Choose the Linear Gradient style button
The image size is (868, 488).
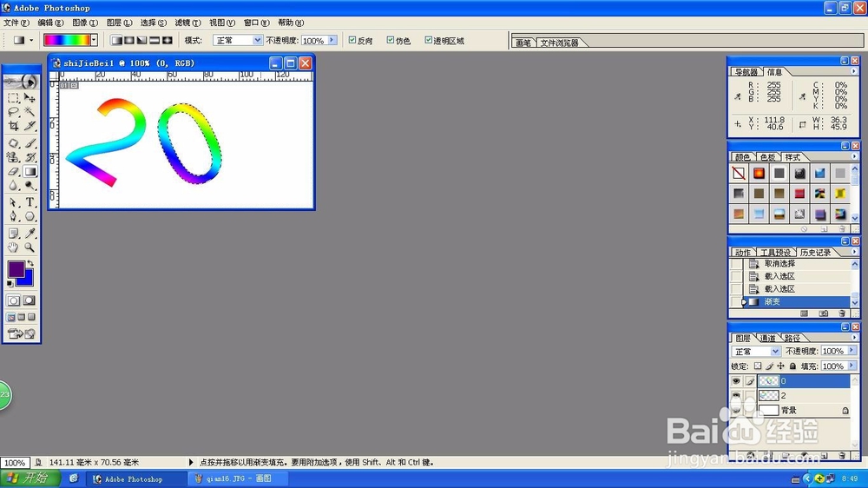[x=116, y=41]
